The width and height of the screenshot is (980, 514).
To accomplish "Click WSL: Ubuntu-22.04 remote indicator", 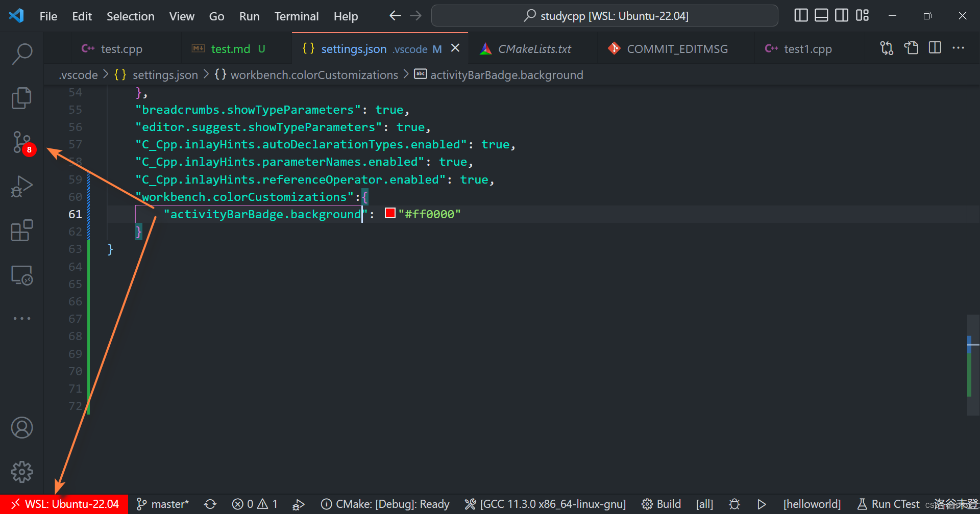I will click(64, 504).
